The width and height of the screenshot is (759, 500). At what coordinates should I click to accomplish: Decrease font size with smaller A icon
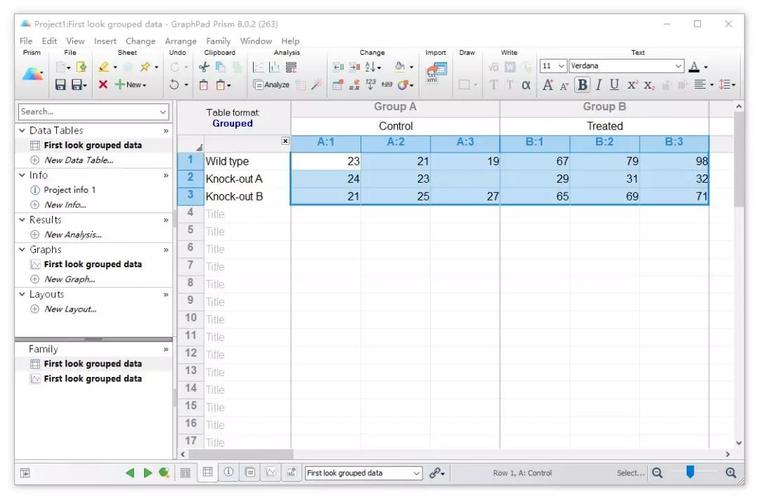point(564,86)
